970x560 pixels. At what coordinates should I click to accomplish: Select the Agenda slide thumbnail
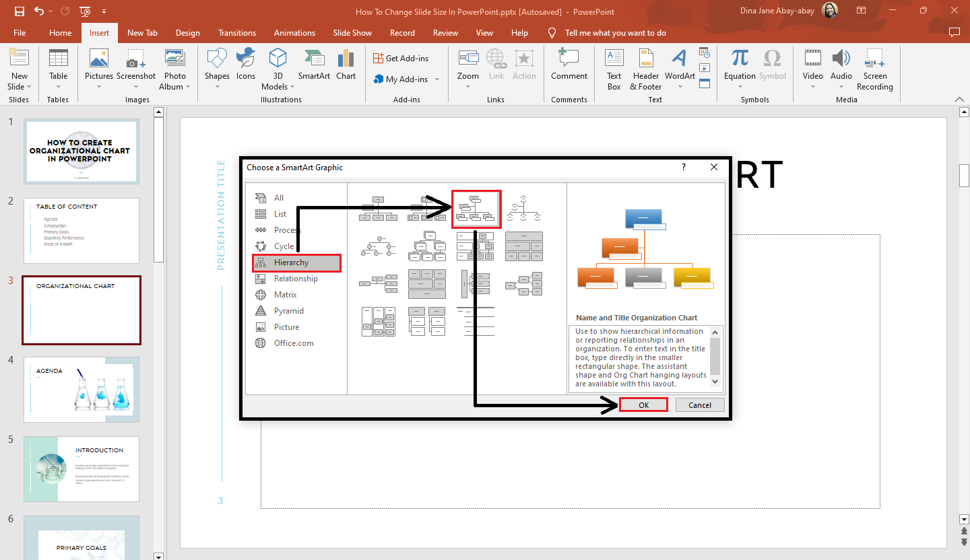(81, 389)
